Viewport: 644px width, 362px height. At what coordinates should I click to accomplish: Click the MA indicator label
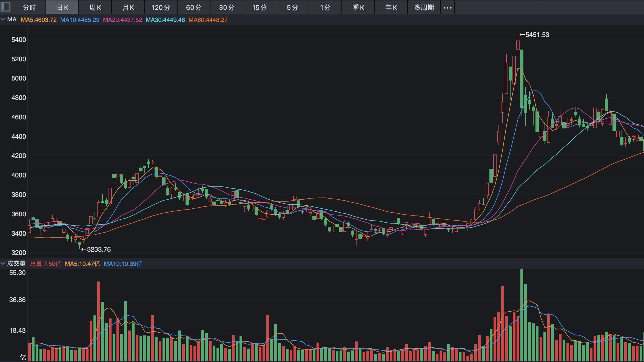12,19
